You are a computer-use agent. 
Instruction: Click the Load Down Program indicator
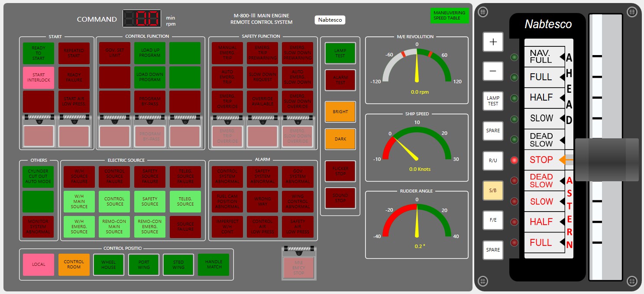(150, 77)
